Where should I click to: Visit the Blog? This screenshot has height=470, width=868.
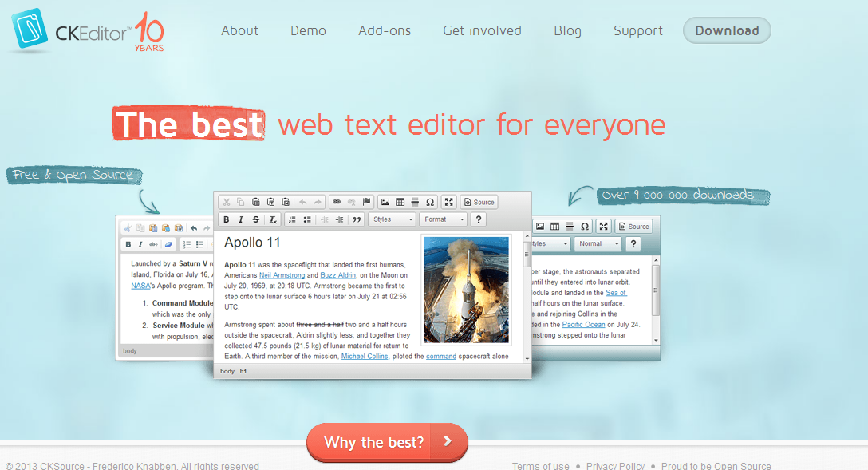[567, 30]
